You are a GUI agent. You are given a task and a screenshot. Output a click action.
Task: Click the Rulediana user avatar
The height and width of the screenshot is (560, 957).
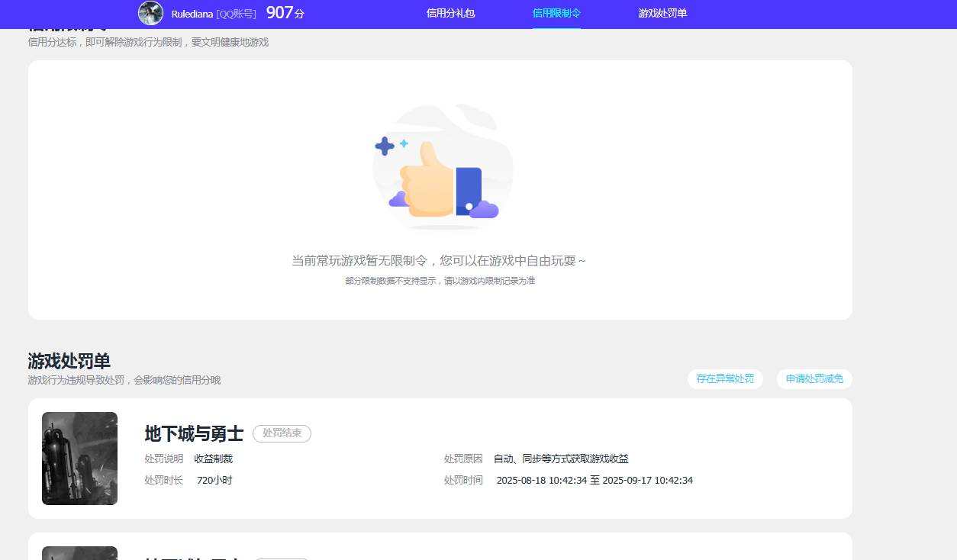[x=150, y=13]
